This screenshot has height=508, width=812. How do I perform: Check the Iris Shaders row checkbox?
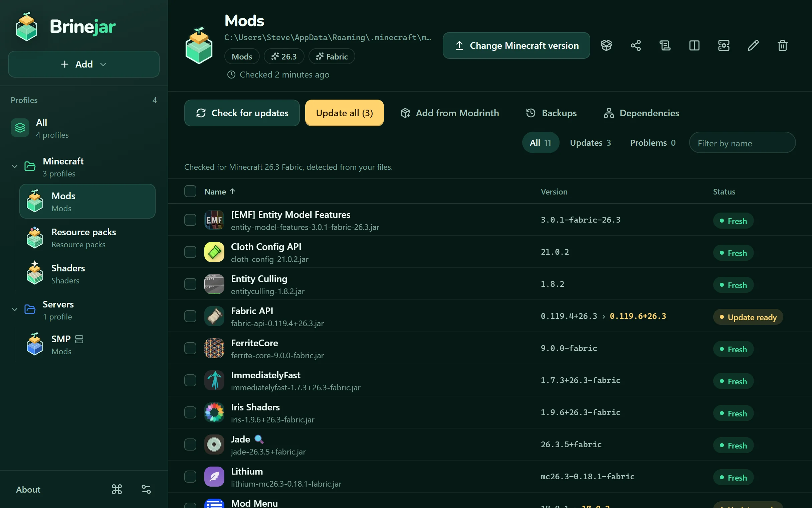click(x=190, y=412)
